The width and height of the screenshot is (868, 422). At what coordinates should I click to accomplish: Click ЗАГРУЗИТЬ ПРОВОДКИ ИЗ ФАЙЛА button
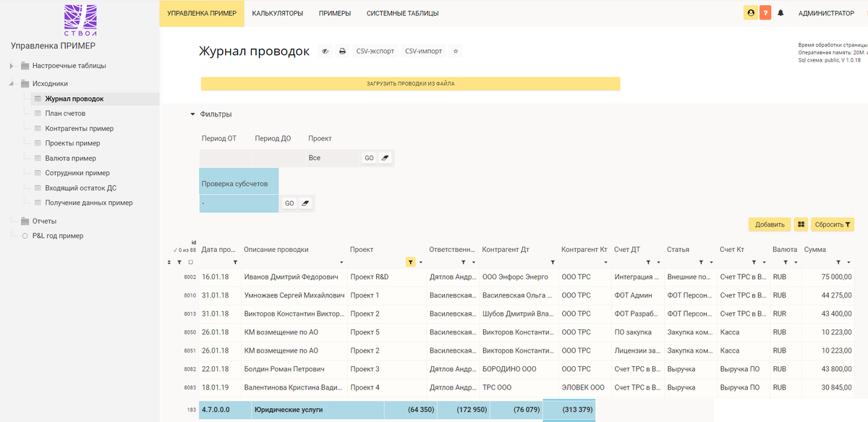[x=410, y=84]
